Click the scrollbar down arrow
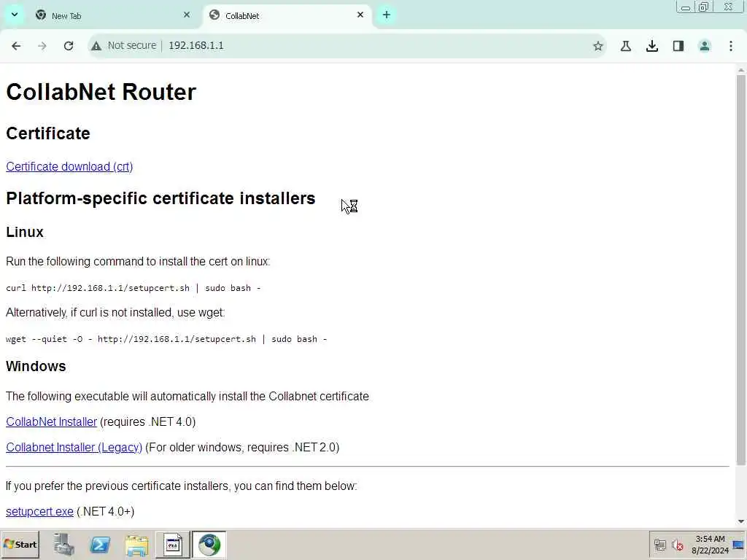Screen dimensions: 747x560 [741, 522]
